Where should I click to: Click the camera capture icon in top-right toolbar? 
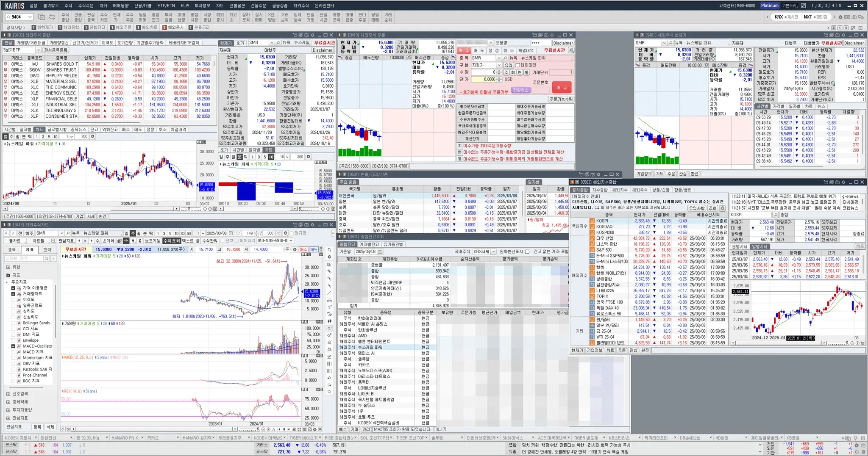coord(854,17)
